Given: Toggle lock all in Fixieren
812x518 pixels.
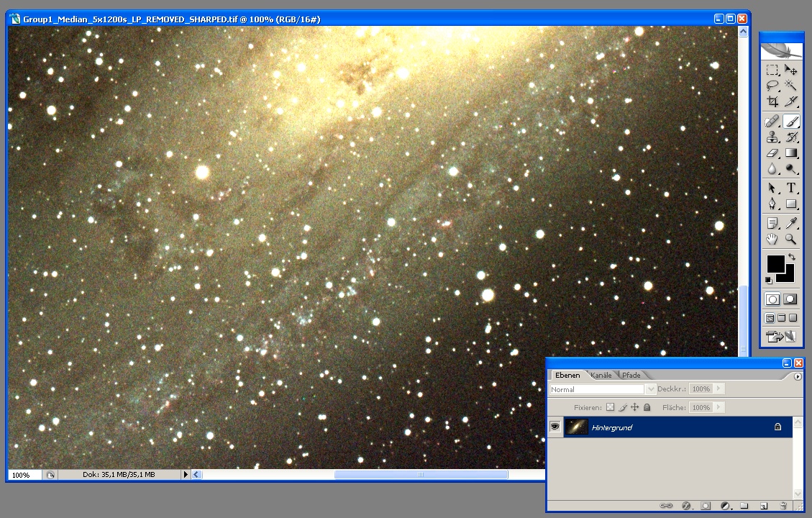Looking at the screenshot, I should 647,407.
